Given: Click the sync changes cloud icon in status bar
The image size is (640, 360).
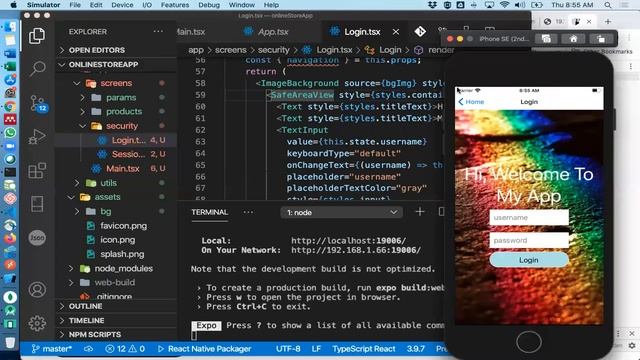Looking at the screenshot, I should point(88,349).
